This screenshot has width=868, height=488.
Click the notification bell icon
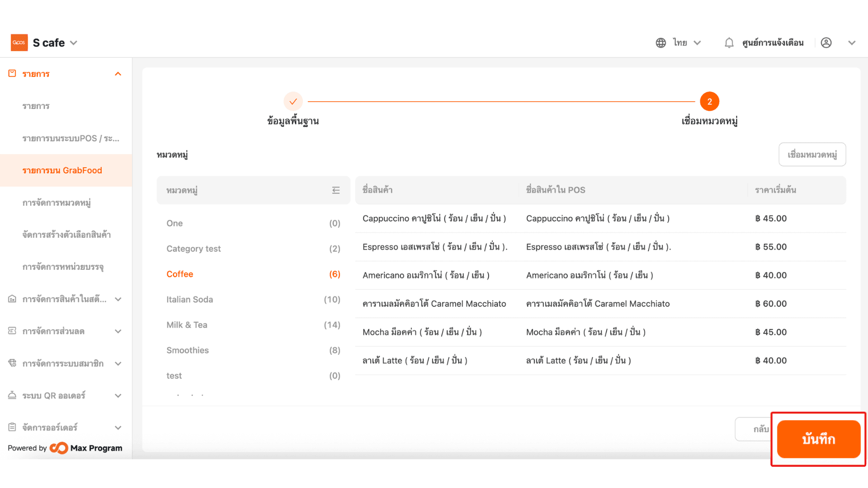pyautogui.click(x=729, y=43)
